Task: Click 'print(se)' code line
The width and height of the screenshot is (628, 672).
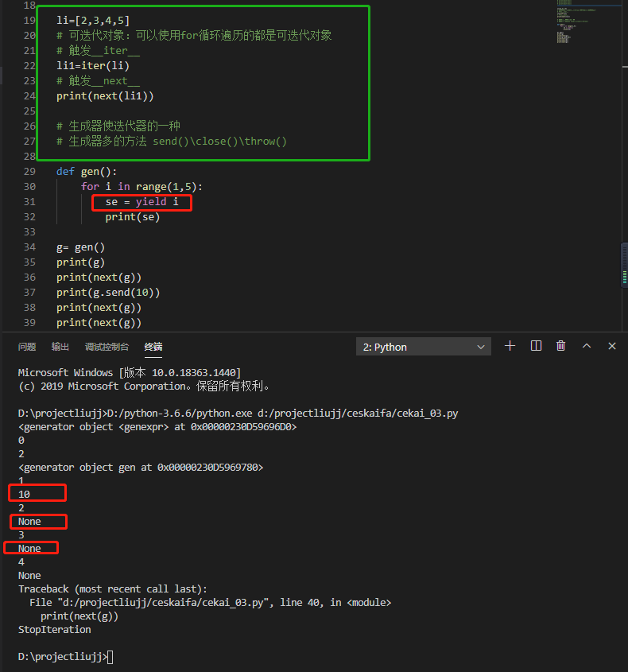Action: [133, 217]
